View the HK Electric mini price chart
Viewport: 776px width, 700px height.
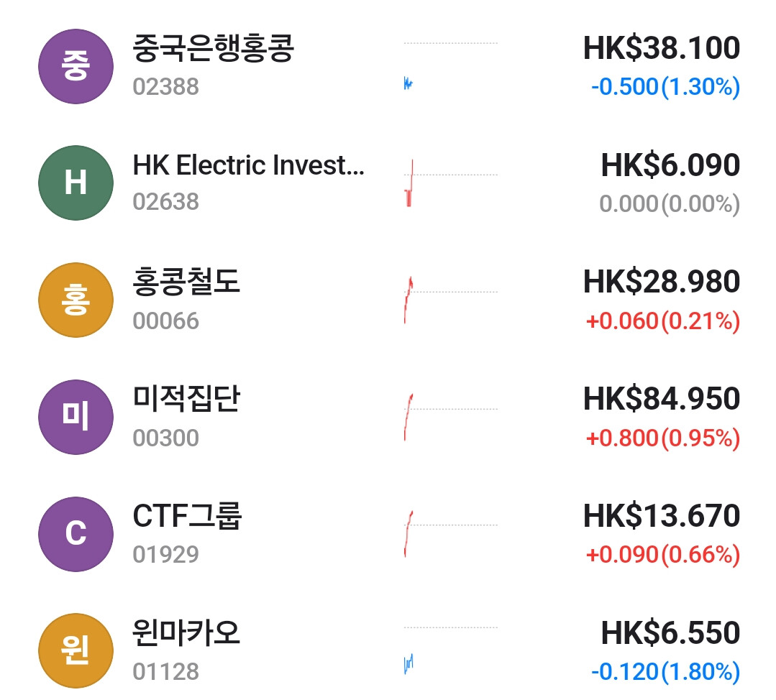click(449, 183)
